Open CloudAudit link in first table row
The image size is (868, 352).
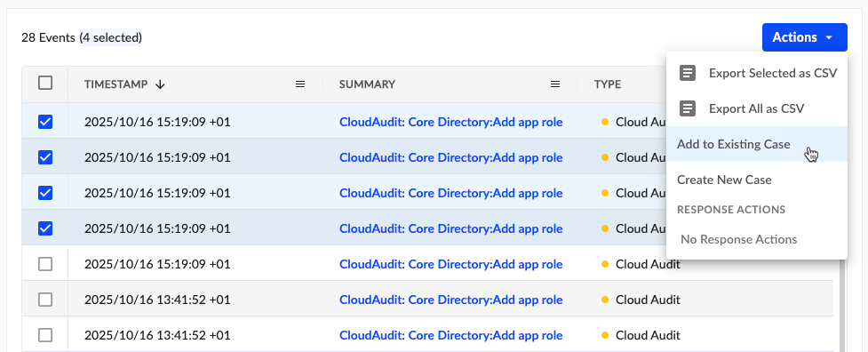450,122
